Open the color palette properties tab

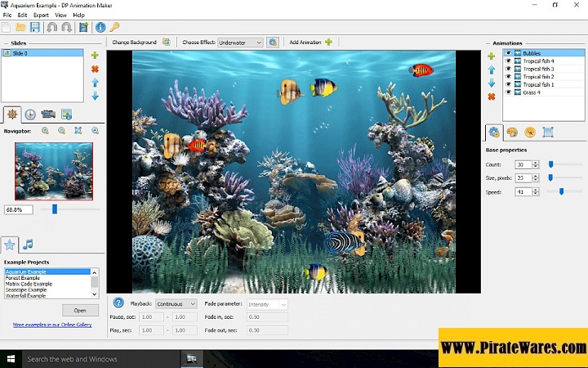point(512,132)
